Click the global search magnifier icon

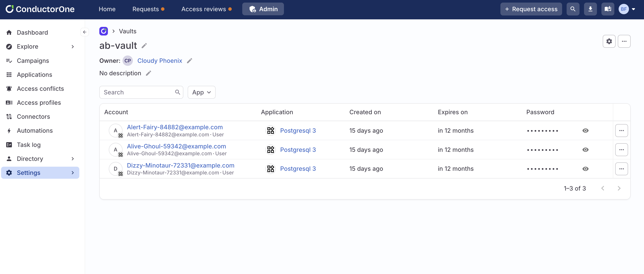coord(573,9)
